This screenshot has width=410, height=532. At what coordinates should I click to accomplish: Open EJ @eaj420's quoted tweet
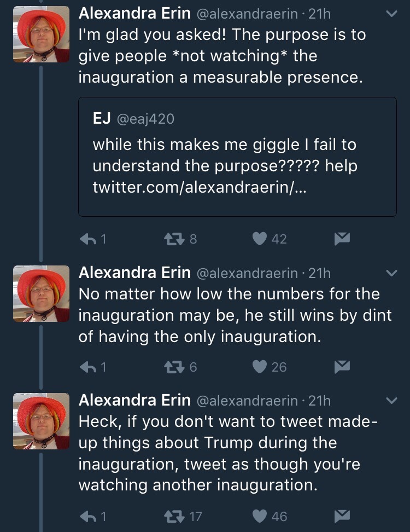click(x=237, y=156)
